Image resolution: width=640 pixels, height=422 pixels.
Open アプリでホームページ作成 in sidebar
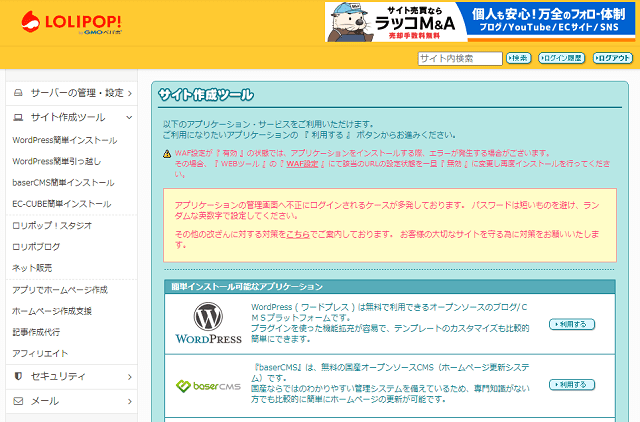[x=60, y=290]
